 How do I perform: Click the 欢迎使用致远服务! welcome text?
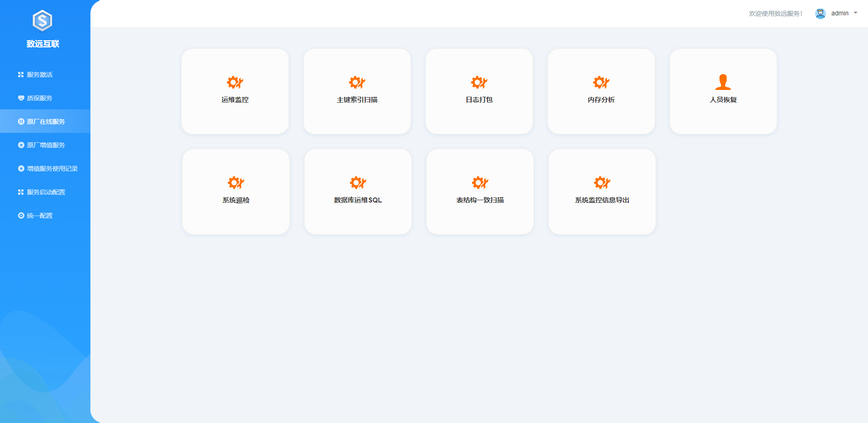click(x=776, y=14)
